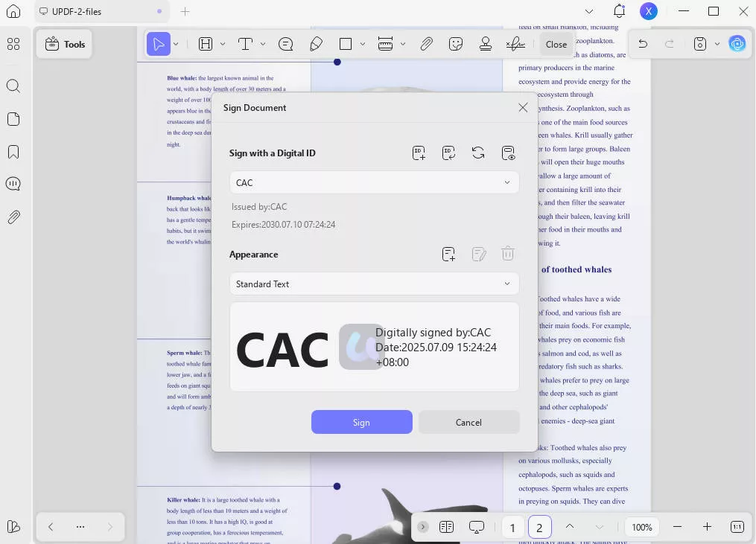The height and width of the screenshot is (544, 756).
Task: Select the Highlight text tool
Action: [x=205, y=44]
